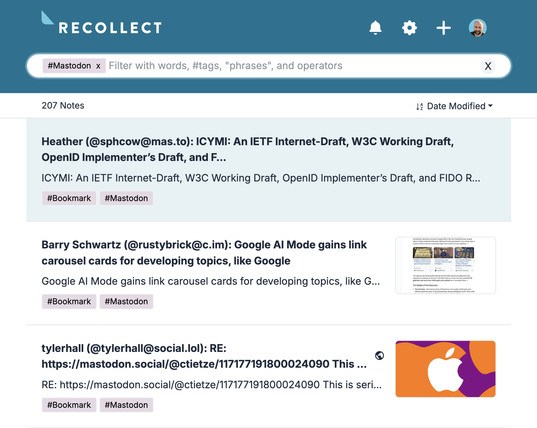Screen dimensions: 537x428
Task: Add a new note with plus icon
Action: pyautogui.click(x=444, y=28)
